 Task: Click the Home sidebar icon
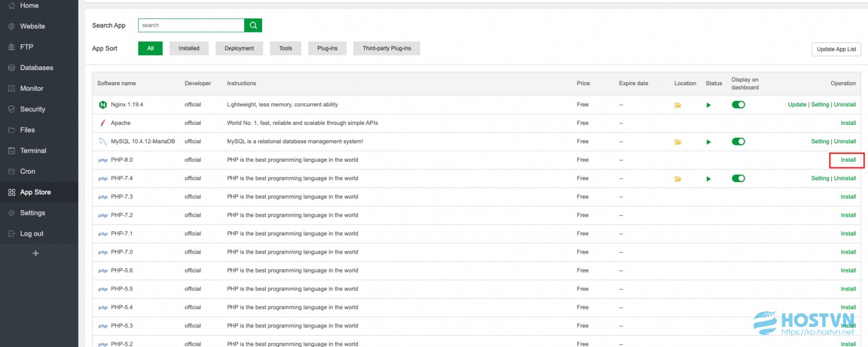tap(11, 5)
